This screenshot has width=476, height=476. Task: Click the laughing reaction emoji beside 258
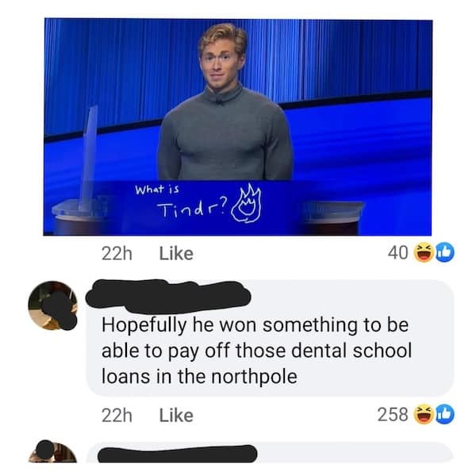424,414
